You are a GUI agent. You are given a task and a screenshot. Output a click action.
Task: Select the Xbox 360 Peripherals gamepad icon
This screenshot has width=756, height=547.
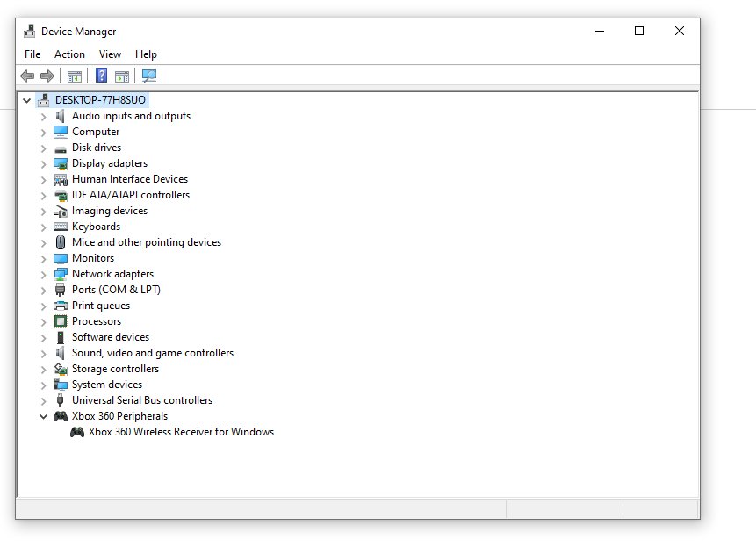[x=60, y=415]
